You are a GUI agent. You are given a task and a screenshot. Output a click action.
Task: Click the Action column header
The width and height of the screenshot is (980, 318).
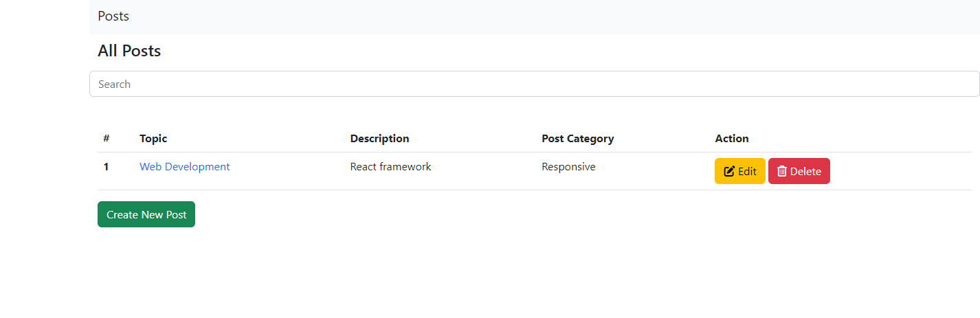732,139
